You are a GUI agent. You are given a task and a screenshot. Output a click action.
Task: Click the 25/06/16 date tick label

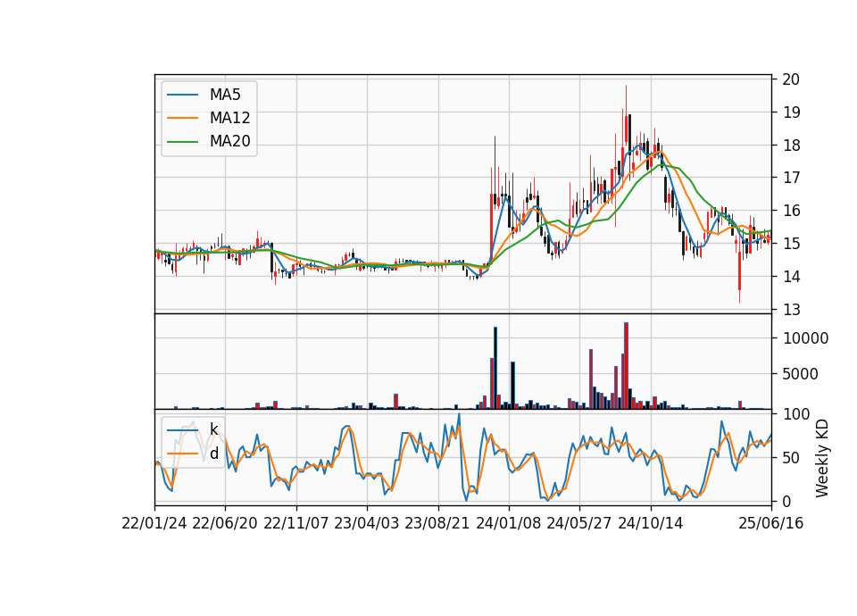[x=771, y=523]
